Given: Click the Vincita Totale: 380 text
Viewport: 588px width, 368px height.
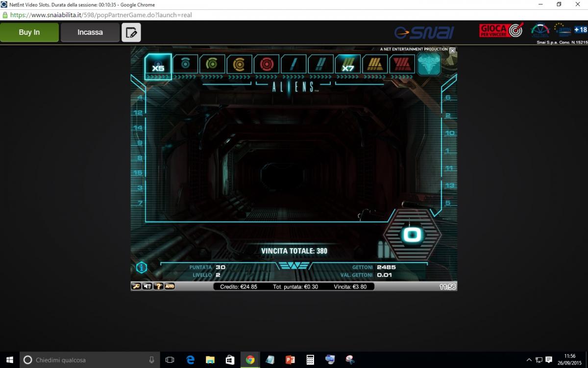Looking at the screenshot, I should [x=294, y=251].
